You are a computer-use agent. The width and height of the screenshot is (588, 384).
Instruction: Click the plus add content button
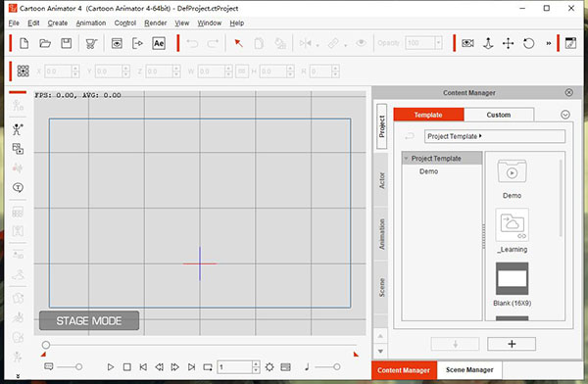[x=512, y=344]
